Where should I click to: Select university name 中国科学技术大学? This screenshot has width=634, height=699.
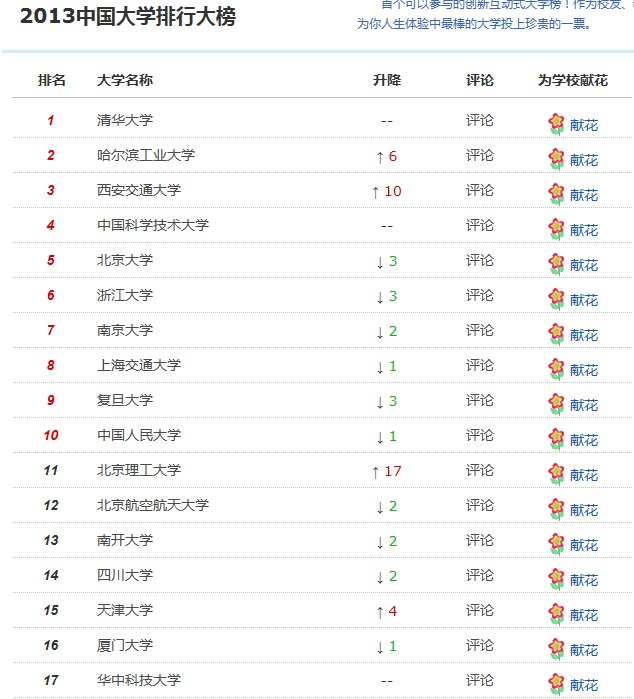click(153, 225)
